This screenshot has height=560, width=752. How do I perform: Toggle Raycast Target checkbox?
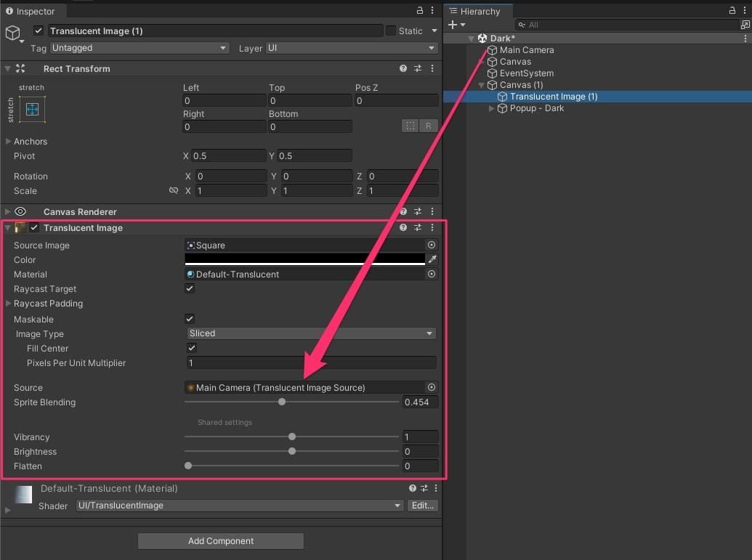click(190, 288)
